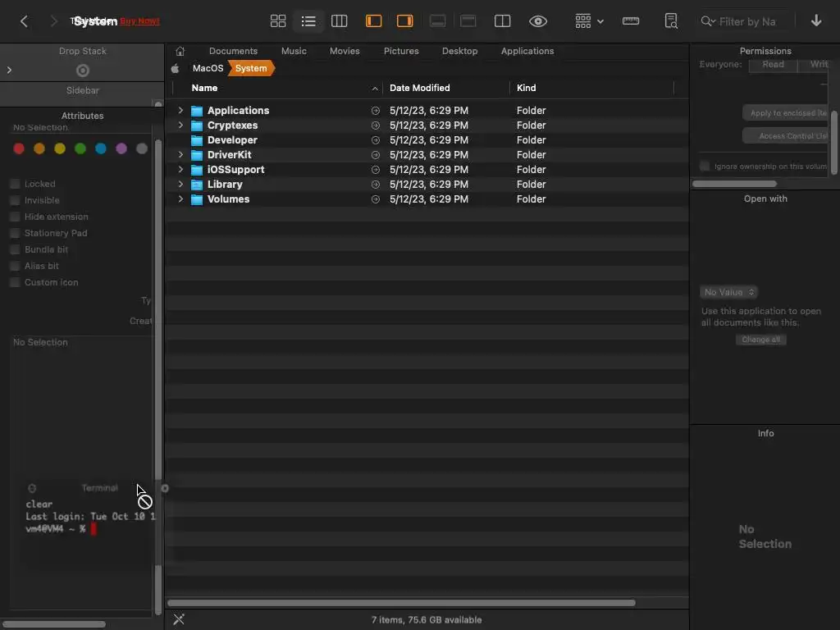Open the Desktop favorite
The width and height of the screenshot is (840, 630).
(459, 51)
